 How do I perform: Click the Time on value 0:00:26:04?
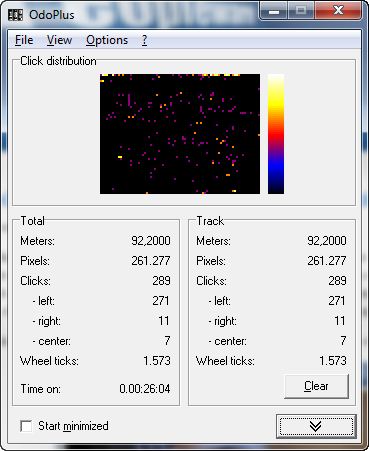point(145,389)
